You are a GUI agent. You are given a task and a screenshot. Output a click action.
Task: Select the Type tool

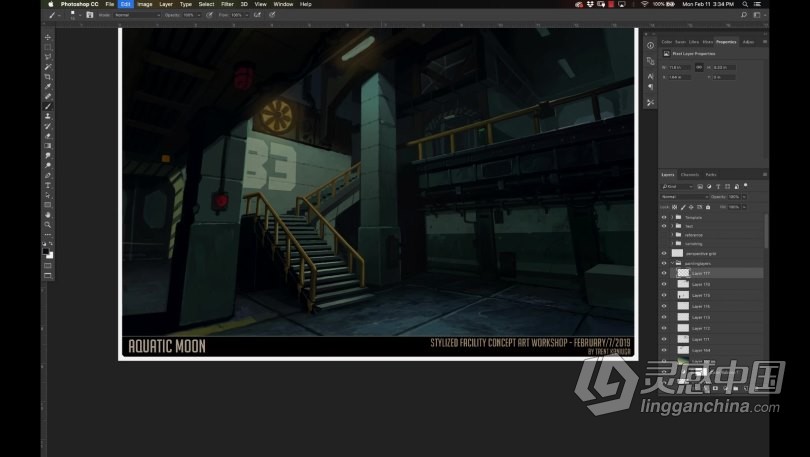[48, 185]
